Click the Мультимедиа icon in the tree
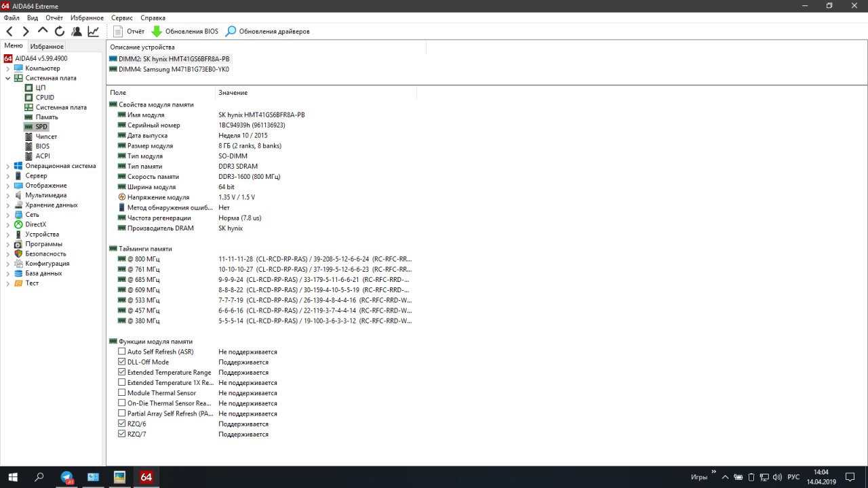The height and width of the screenshot is (488, 868). click(x=19, y=195)
